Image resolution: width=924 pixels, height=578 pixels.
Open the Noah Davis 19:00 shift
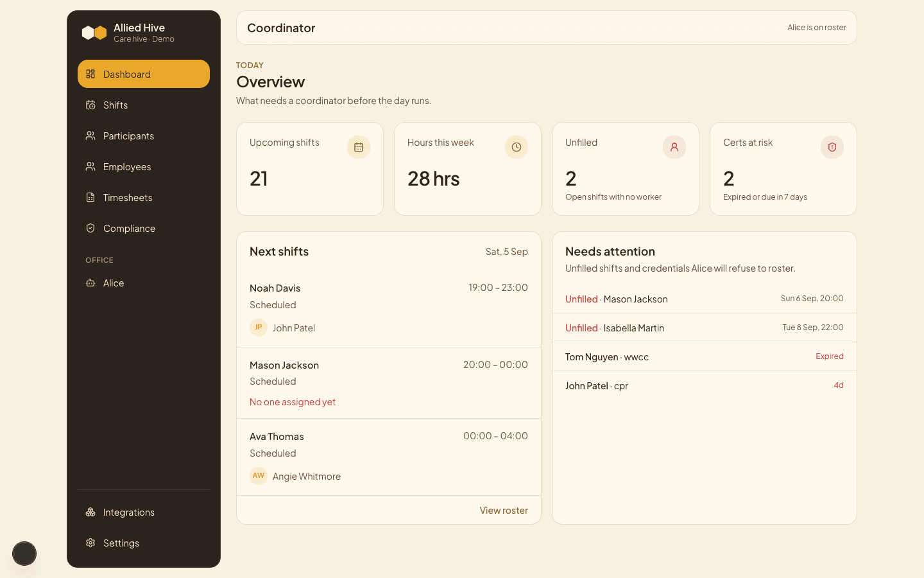point(389,308)
